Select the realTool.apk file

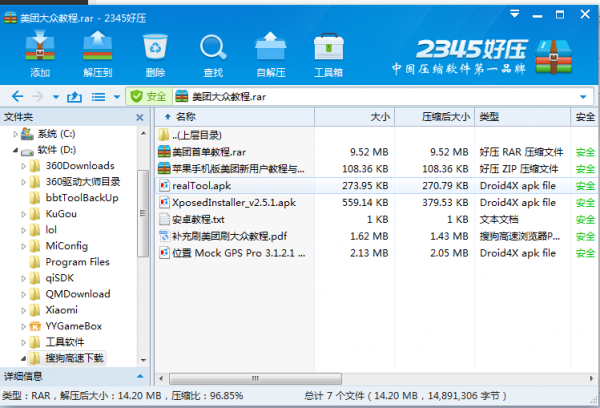(377, 186)
